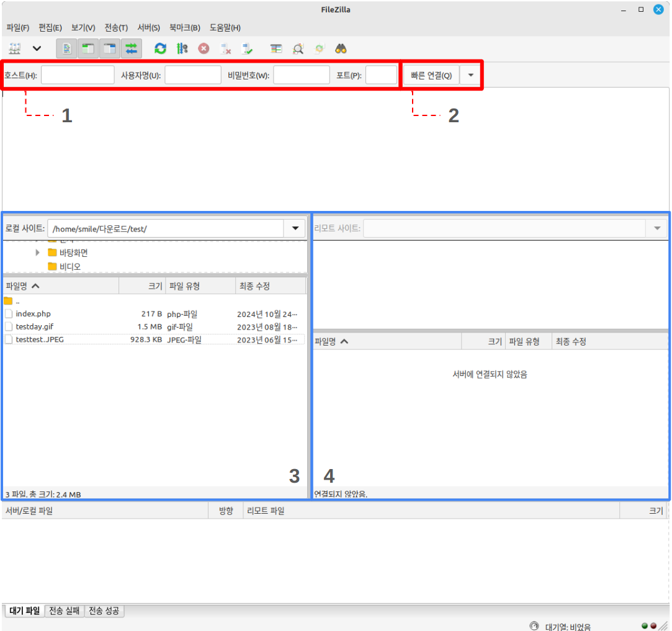Screen dimensions: 672x631
Task: Open the 파일(F) menu
Action: point(18,28)
